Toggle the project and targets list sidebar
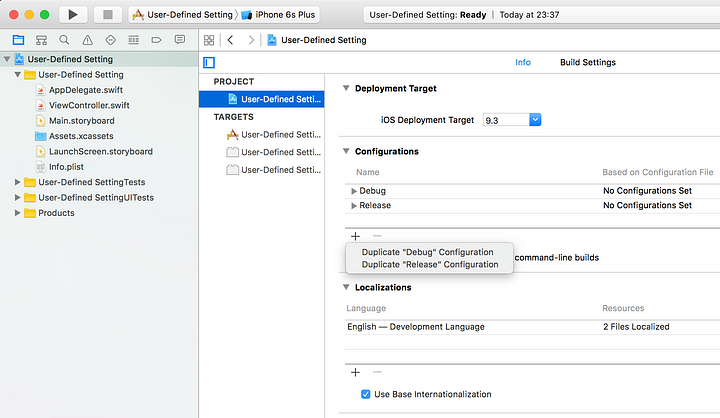Image resolution: width=720 pixels, height=418 pixels. pyautogui.click(x=209, y=62)
